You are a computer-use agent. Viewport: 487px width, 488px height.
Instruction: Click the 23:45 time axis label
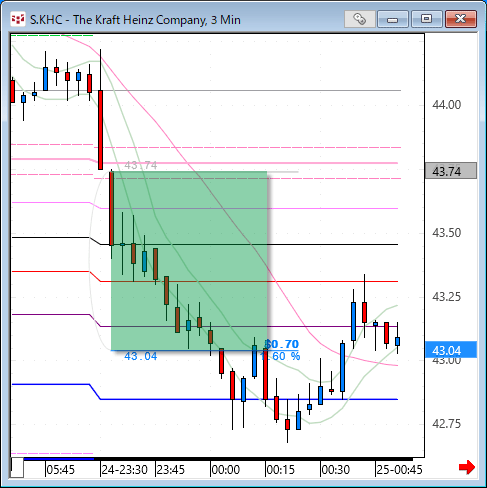(x=171, y=470)
